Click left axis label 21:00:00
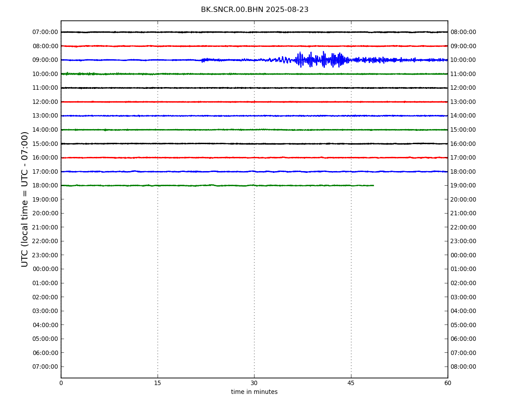 [x=46, y=227]
